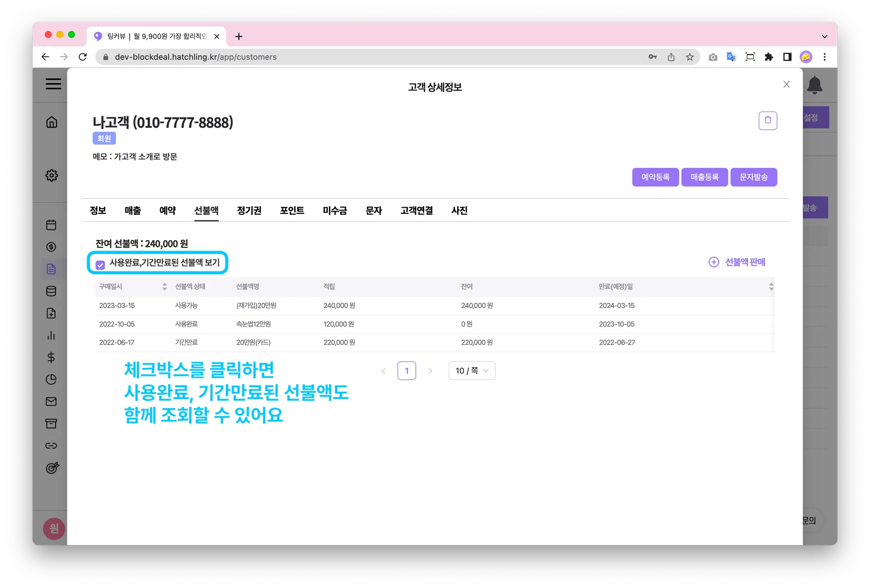This screenshot has height=588, width=870.
Task: Uncheck 사용완료,기간만료된 선불액 보기 checkbox
Action: tap(100, 265)
